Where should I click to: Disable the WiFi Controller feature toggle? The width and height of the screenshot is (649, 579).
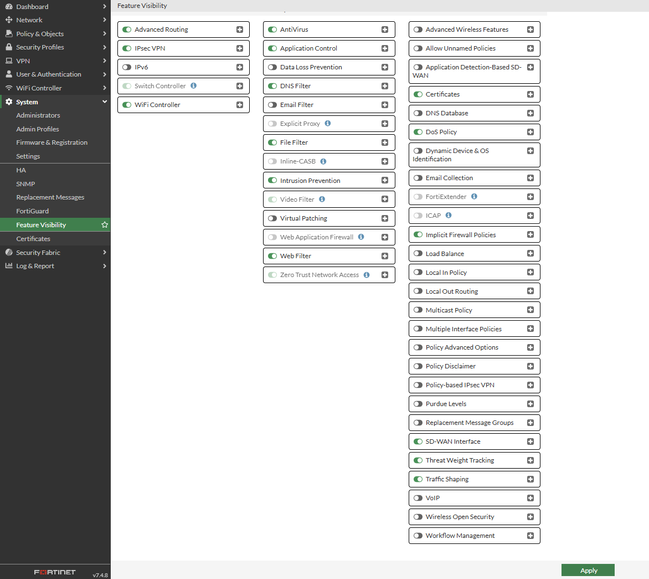[x=127, y=105]
